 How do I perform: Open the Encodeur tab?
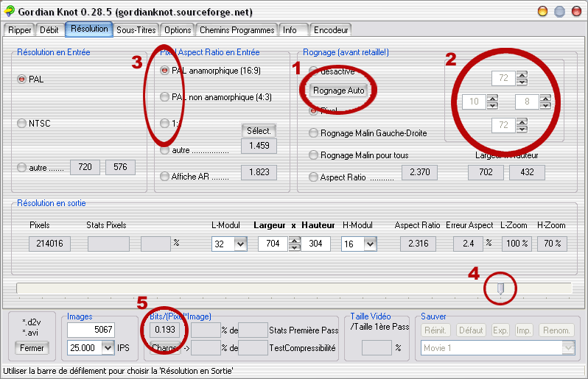click(331, 30)
